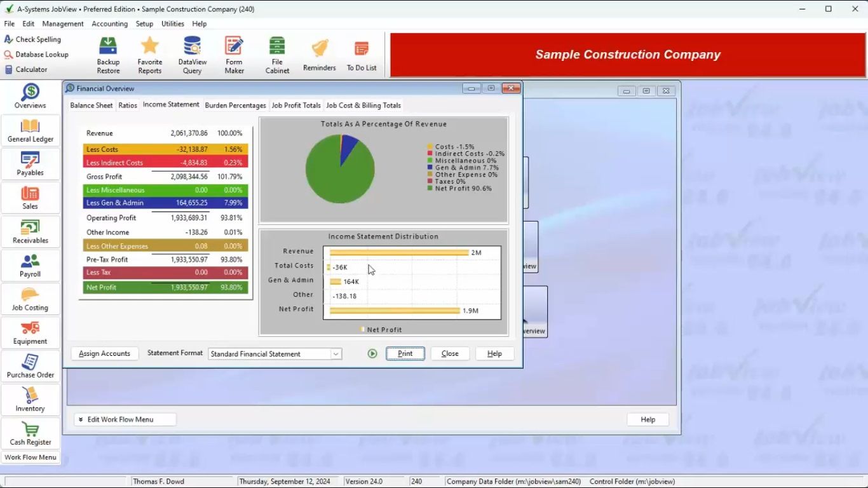Open the Inventory module
Image resolution: width=868 pixels, height=488 pixels.
point(31,400)
